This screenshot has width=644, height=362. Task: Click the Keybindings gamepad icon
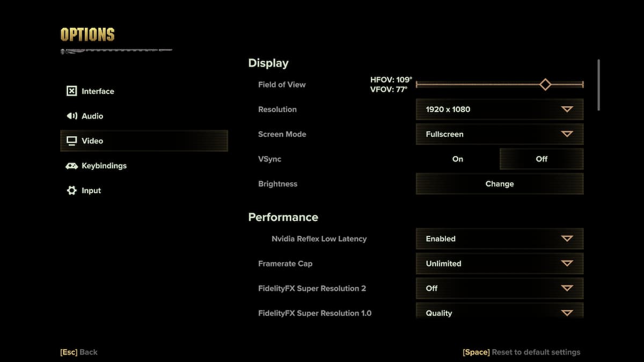tap(71, 166)
